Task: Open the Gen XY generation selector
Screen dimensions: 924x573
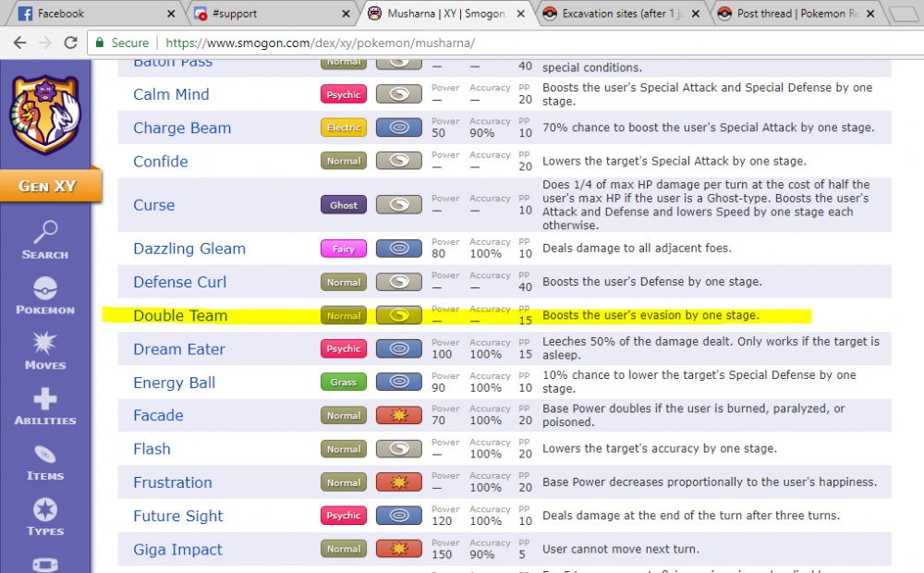Action: (x=48, y=186)
